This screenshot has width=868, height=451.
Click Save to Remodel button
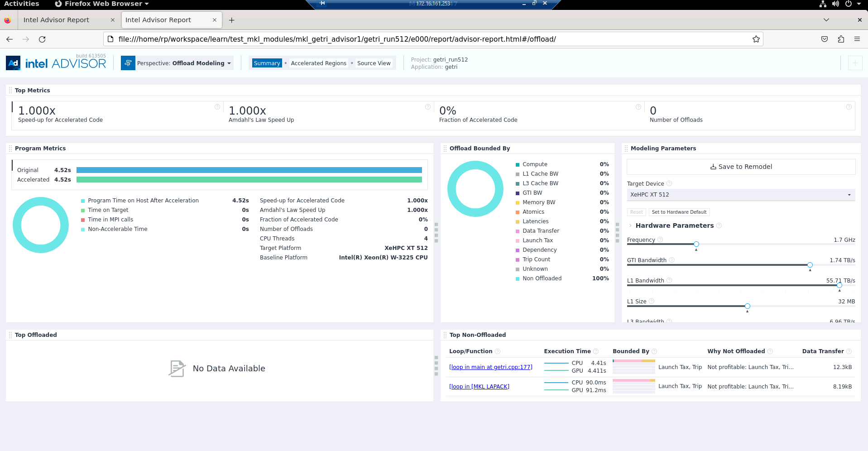pyautogui.click(x=741, y=167)
